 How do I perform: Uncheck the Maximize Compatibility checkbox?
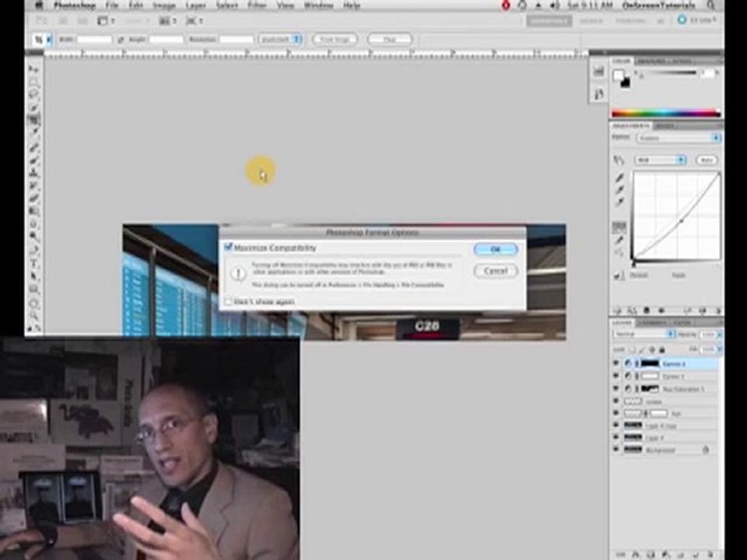[228, 247]
